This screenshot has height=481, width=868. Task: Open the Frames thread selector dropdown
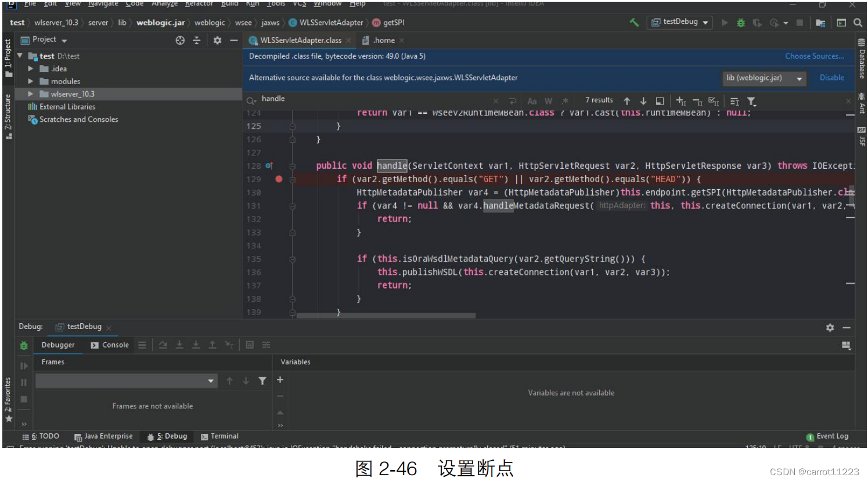point(127,381)
